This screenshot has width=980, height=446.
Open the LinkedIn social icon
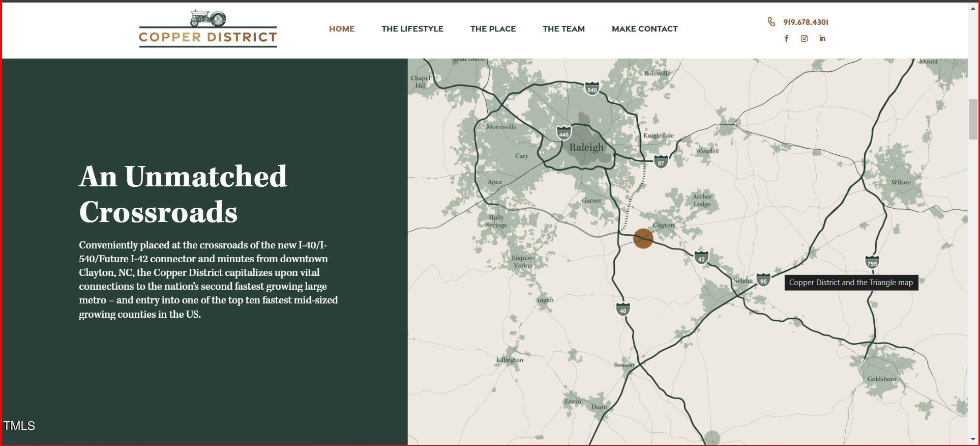coord(822,39)
